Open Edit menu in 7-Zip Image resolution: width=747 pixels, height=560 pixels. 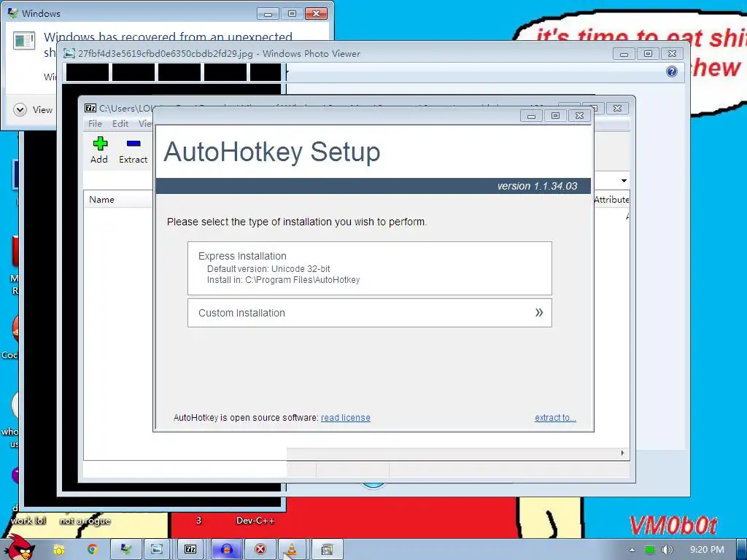tap(120, 123)
